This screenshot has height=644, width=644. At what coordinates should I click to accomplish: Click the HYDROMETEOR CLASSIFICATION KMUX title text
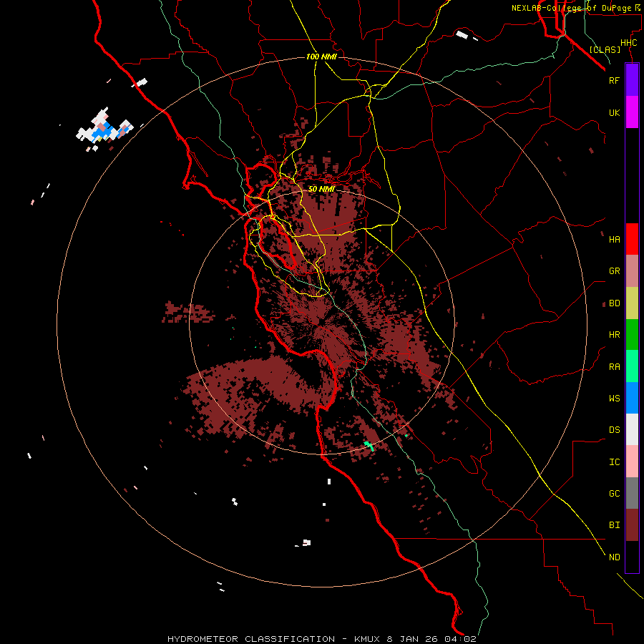321,639
